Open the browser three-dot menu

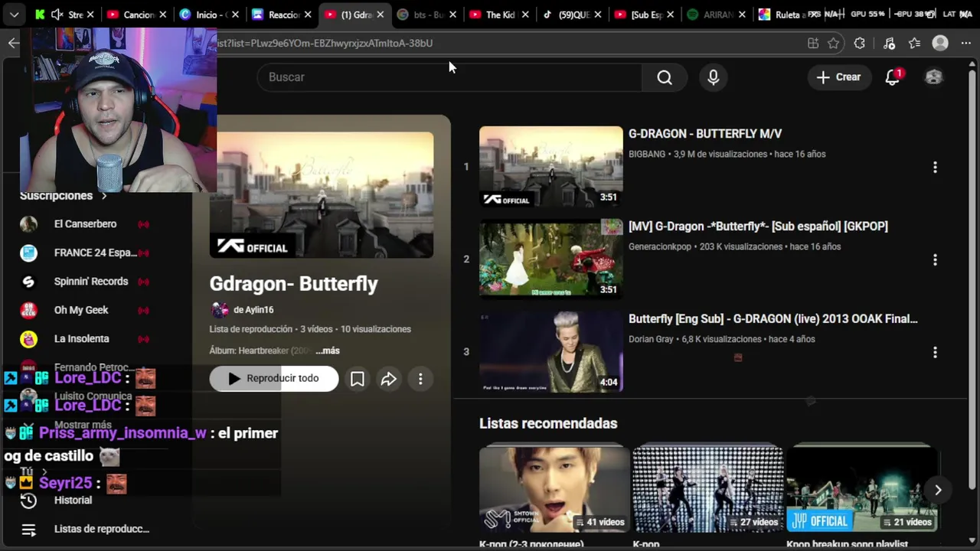966,44
